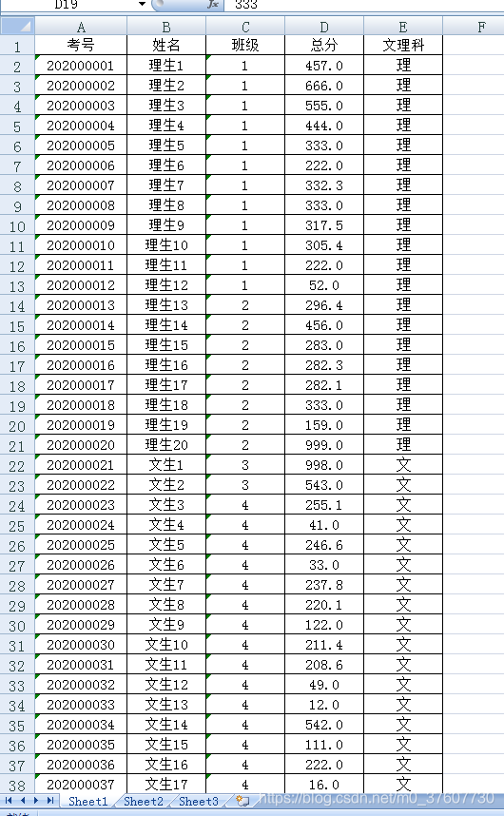The image size is (504, 816).
Task: Click the 理 cell in the 理生7 row
Action: click(x=403, y=185)
